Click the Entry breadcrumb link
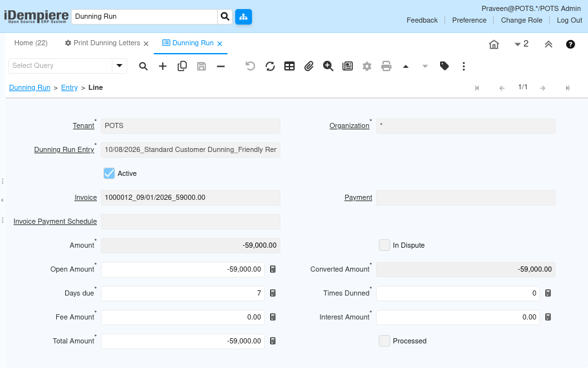 click(x=69, y=87)
